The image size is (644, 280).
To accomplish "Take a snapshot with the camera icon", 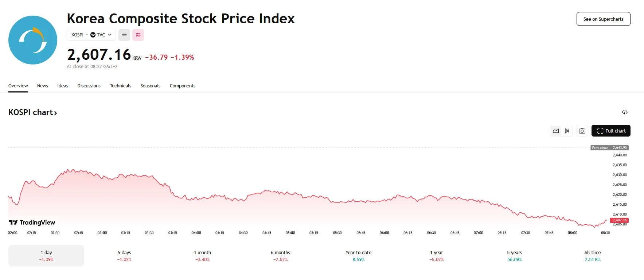I will click(x=582, y=131).
